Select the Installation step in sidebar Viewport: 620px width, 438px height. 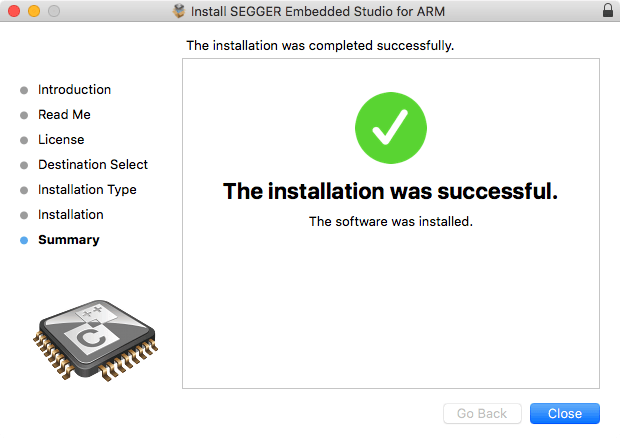70,215
